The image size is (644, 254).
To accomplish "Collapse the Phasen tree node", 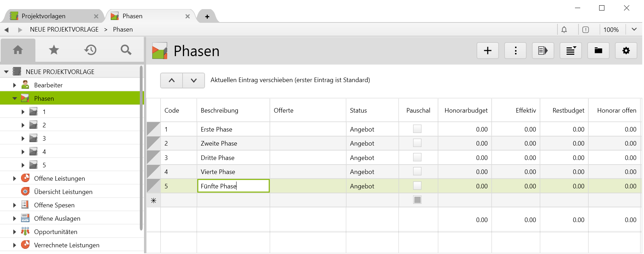I will coord(15,99).
